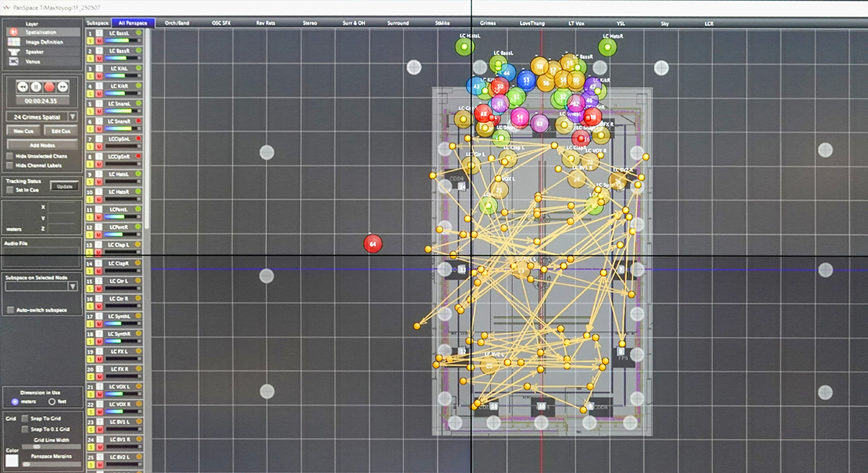Switch to the Orch/Band subspace tab

point(177,23)
